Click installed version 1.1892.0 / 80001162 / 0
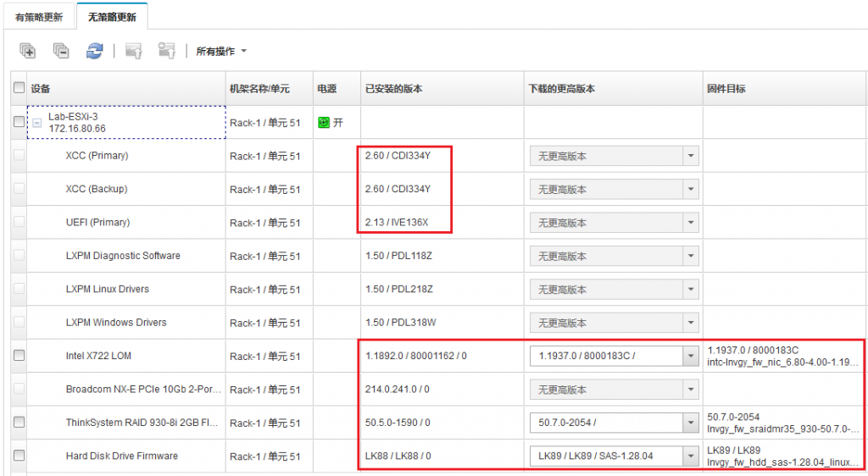This screenshot has width=868, height=476. point(415,356)
